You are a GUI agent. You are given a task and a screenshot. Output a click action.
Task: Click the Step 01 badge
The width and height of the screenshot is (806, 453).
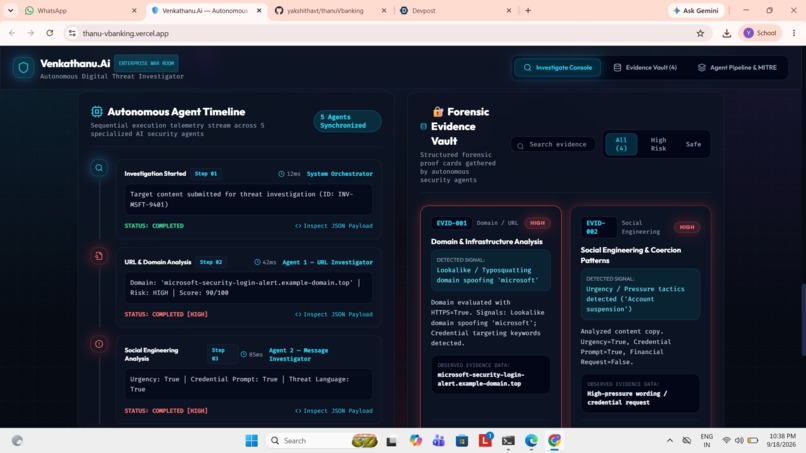point(206,174)
